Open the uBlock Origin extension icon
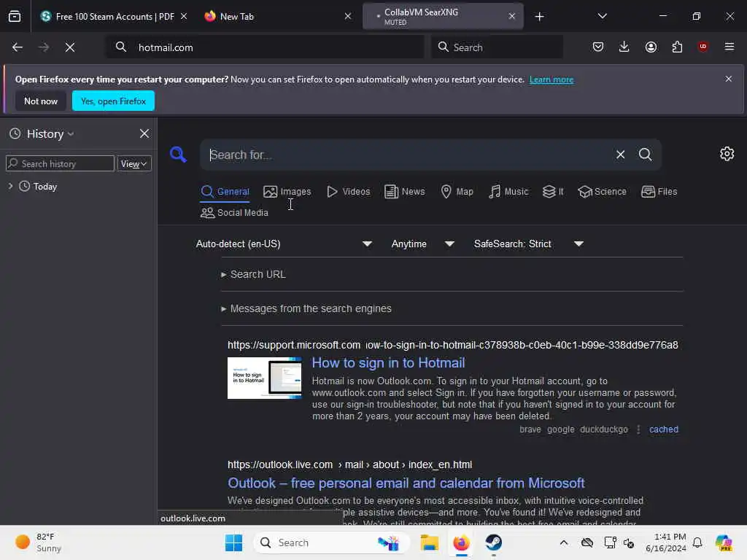The width and height of the screenshot is (747, 560). point(703,47)
